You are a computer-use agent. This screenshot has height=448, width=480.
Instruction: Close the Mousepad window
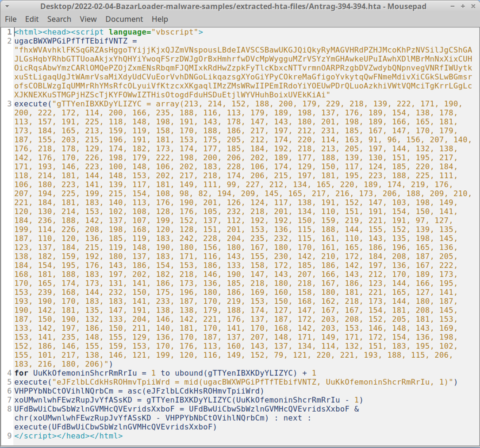473,6
